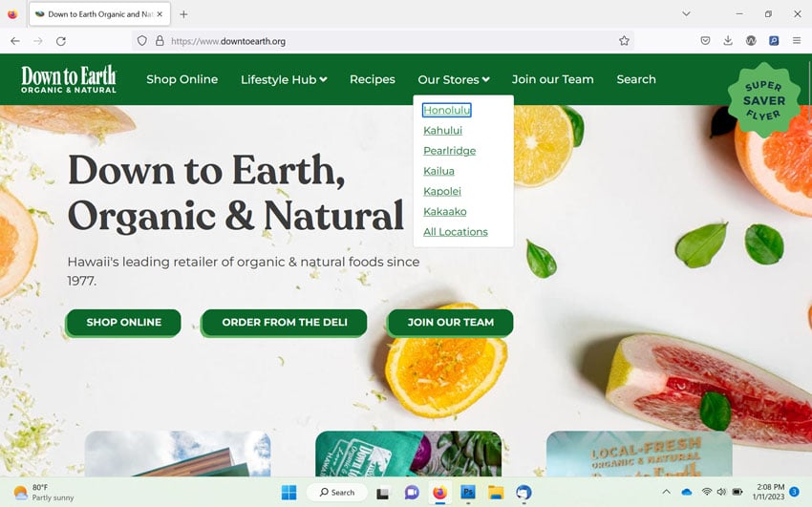Screen dimensions: 812x507
Task: Reload the current page
Action: 61,41
